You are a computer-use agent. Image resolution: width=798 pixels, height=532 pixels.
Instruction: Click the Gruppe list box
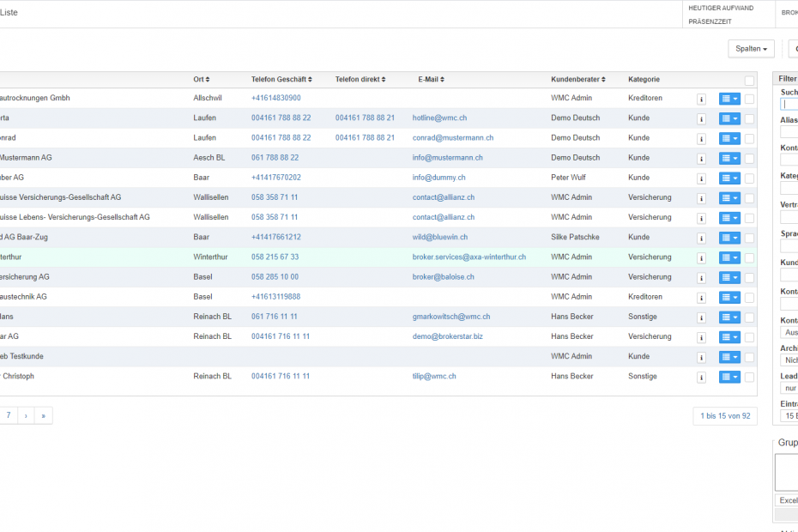pos(786,473)
